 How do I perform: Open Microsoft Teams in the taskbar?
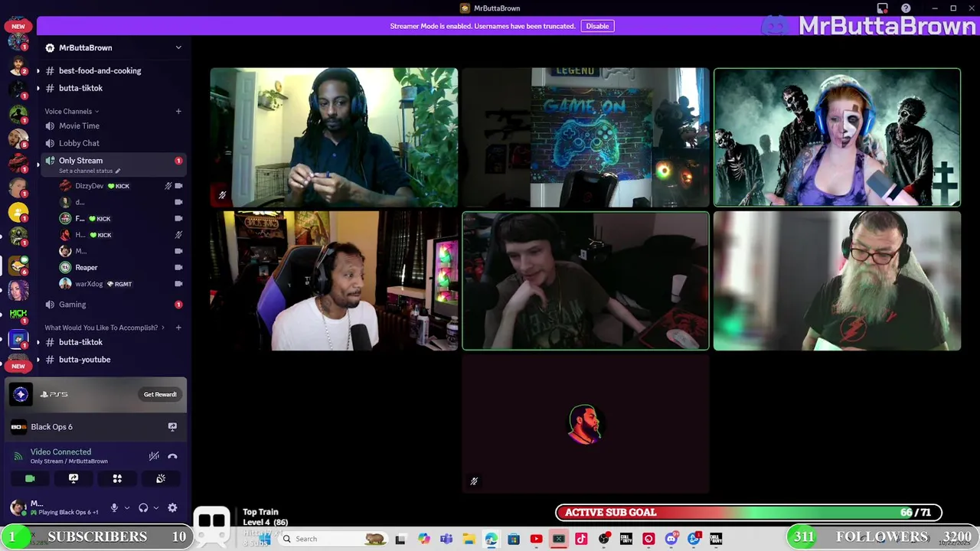[446, 539]
